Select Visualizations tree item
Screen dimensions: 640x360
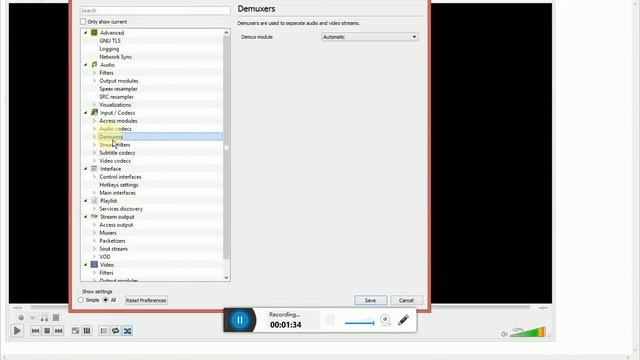(115, 104)
